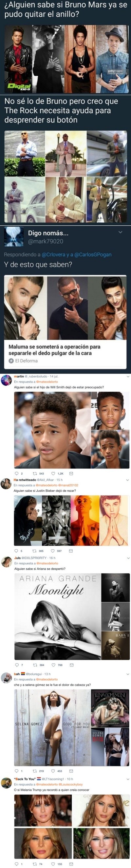The image size is (131, 868).
Task: Open the @CarlosGPogan mention link
Action: click(x=93, y=255)
